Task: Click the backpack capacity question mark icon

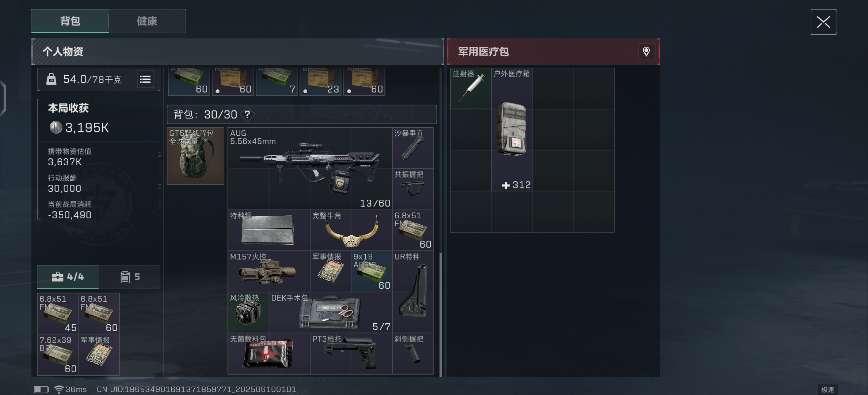Action: pos(248,114)
